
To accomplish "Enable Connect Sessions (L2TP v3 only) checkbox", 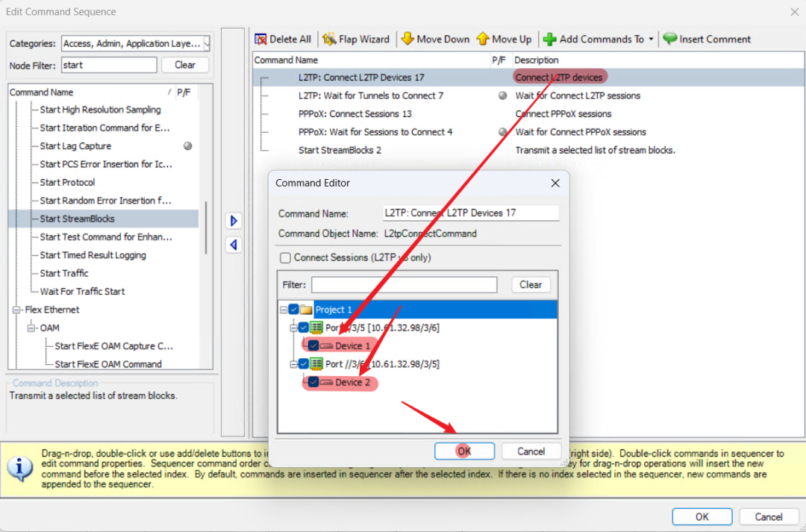I will (x=285, y=258).
